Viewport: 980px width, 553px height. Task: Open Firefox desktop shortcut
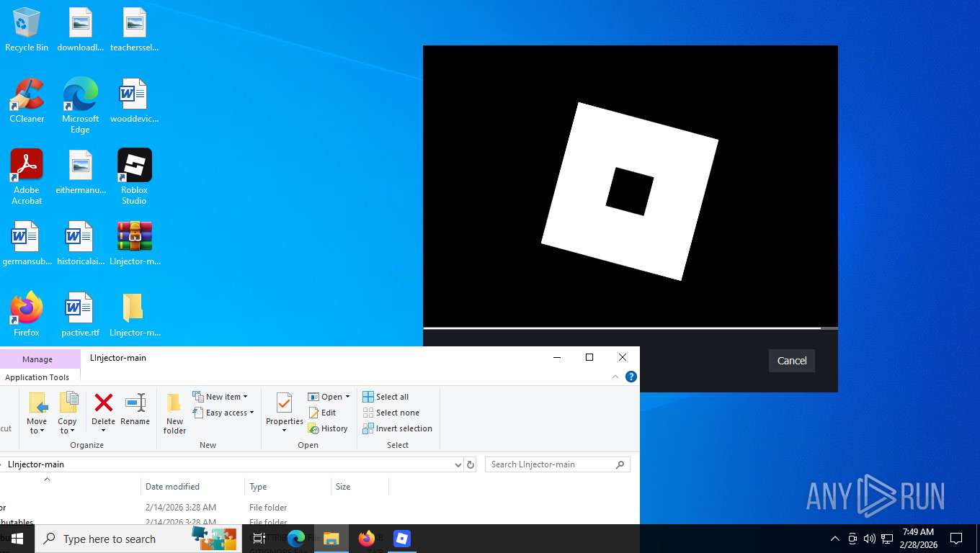tap(27, 315)
